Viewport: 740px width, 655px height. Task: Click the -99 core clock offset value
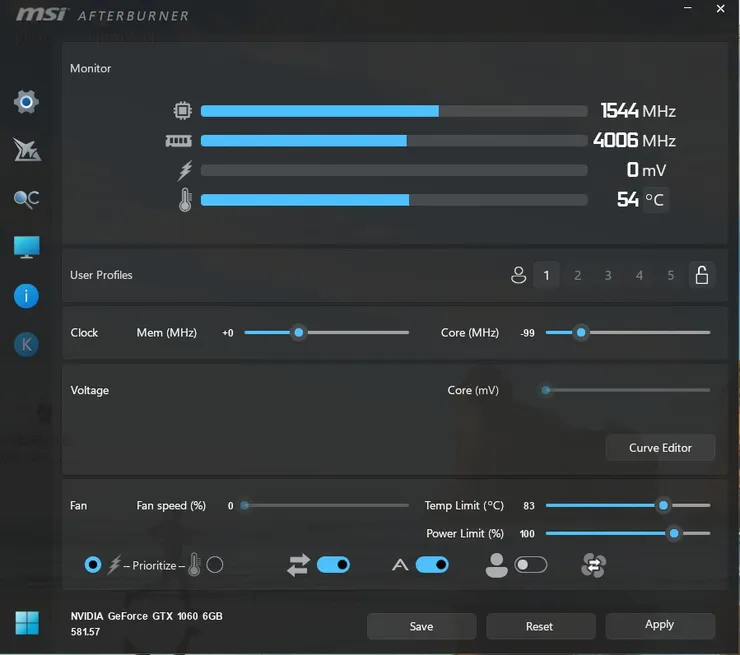[x=528, y=333]
